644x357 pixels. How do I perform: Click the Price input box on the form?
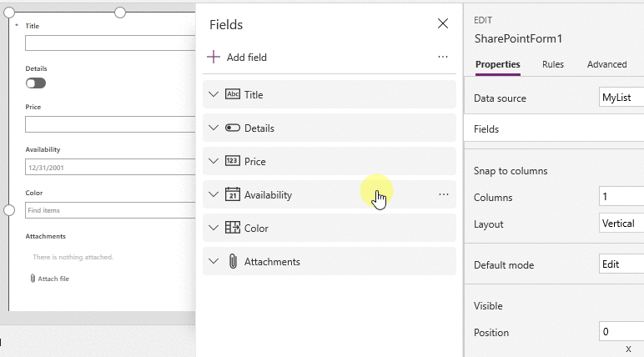point(109,124)
